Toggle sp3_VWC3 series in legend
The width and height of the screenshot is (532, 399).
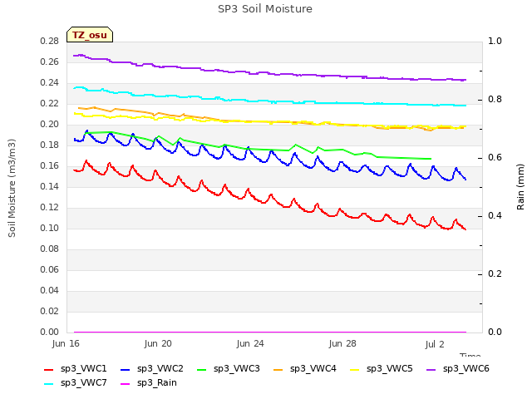click(x=229, y=369)
